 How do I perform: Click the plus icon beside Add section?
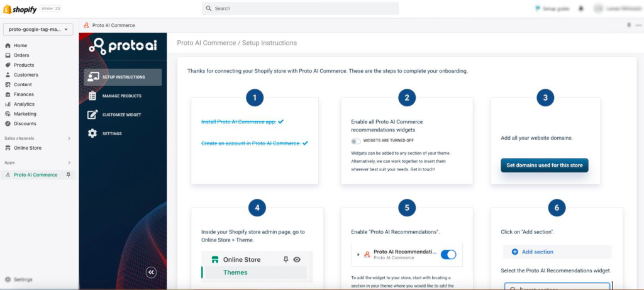(514, 252)
